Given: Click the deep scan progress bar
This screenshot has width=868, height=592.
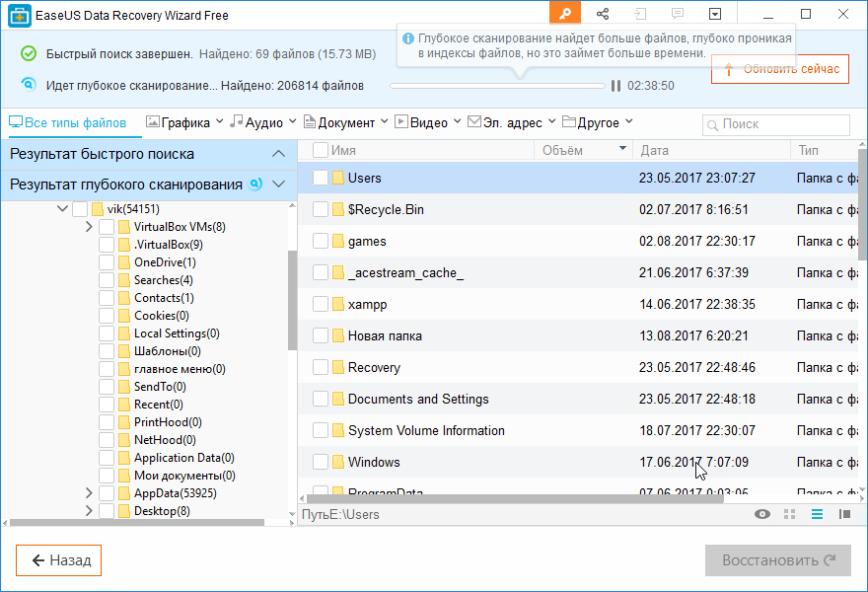Looking at the screenshot, I should tap(498, 86).
